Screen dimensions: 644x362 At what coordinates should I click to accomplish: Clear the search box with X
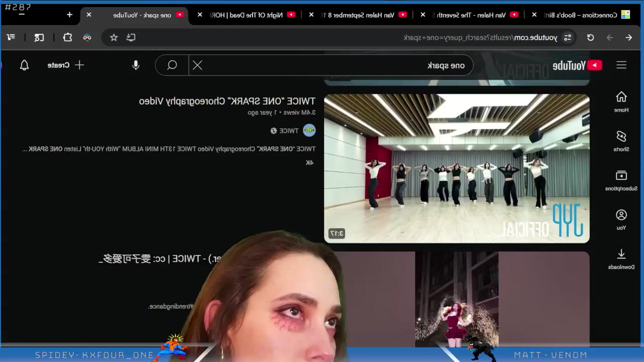click(197, 65)
